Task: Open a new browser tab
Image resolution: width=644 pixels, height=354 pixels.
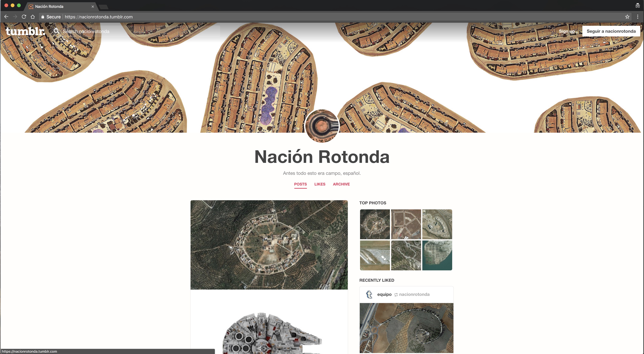Action: click(103, 7)
